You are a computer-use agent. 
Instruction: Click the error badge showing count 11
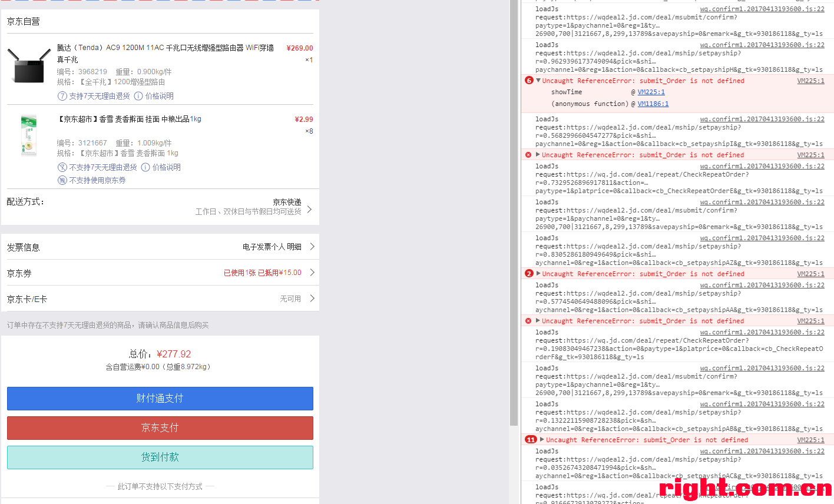click(x=531, y=440)
